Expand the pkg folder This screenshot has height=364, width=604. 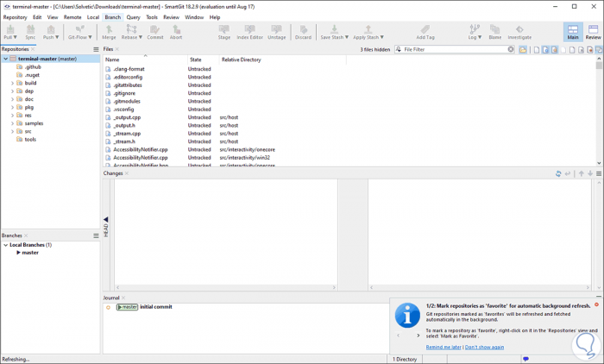[12, 108]
